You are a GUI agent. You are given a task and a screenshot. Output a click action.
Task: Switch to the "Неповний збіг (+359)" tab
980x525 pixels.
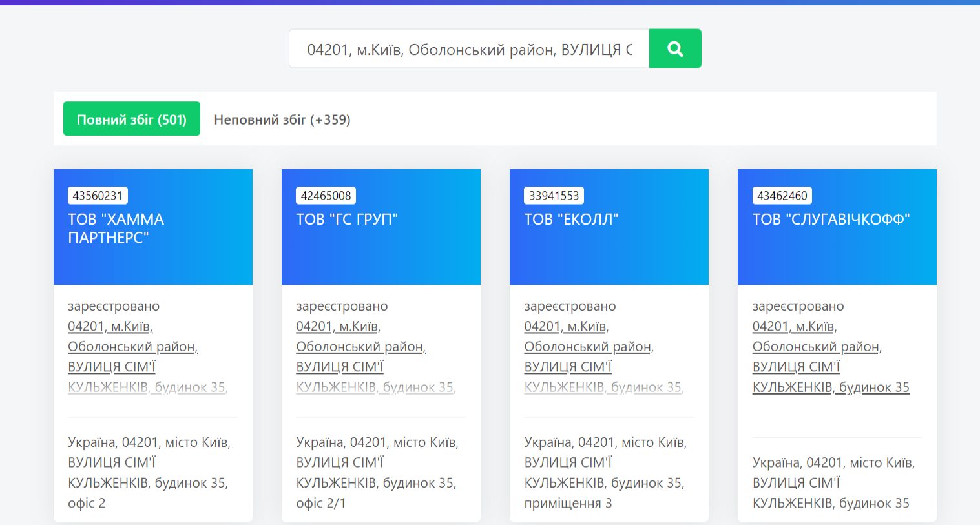tap(282, 119)
